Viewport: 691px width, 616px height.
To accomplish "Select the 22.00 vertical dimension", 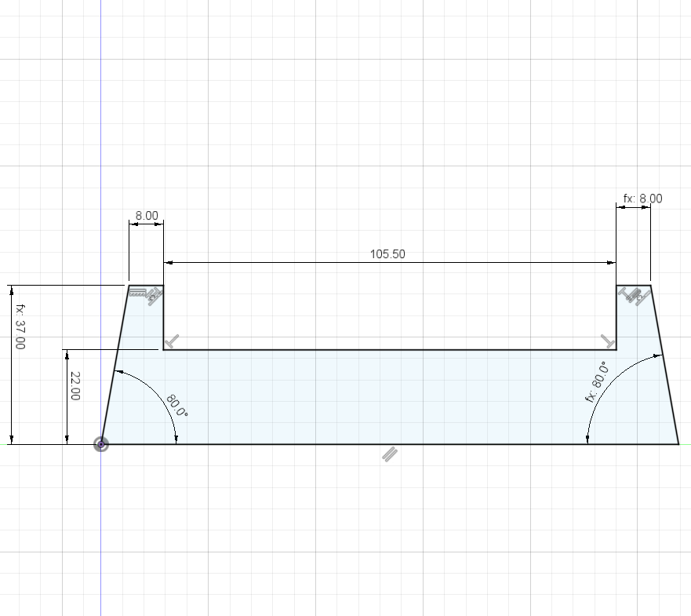I will (75, 386).
